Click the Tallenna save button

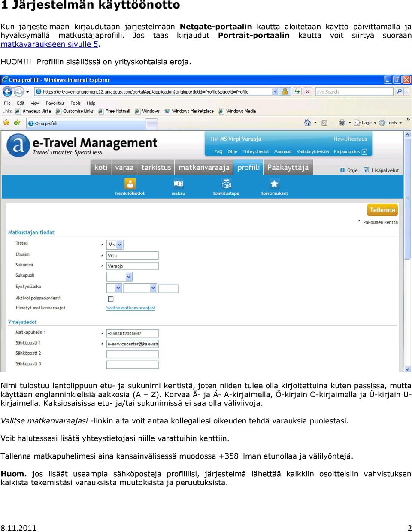click(382, 210)
